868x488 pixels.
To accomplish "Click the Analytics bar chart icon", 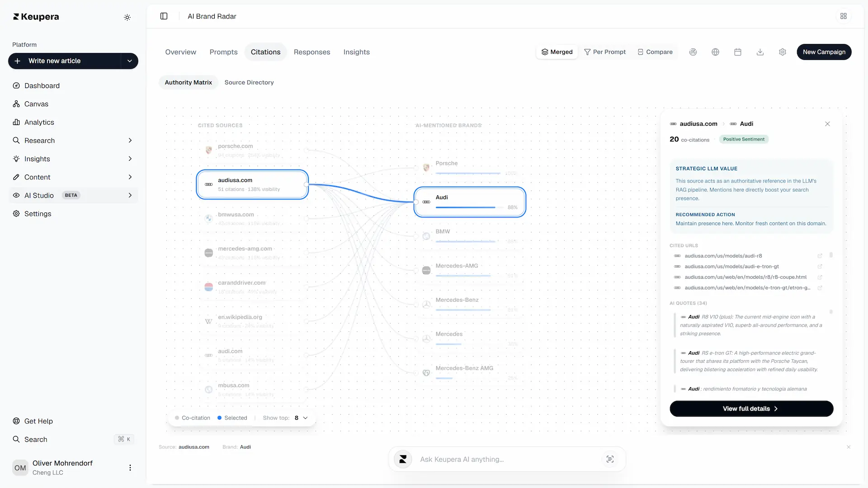I will coord(16,122).
